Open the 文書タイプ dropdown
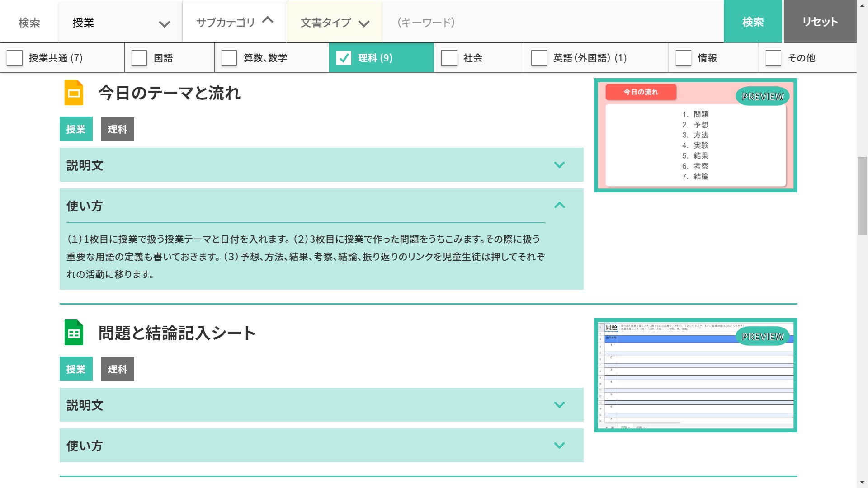This screenshot has width=868, height=488. pos(335,23)
